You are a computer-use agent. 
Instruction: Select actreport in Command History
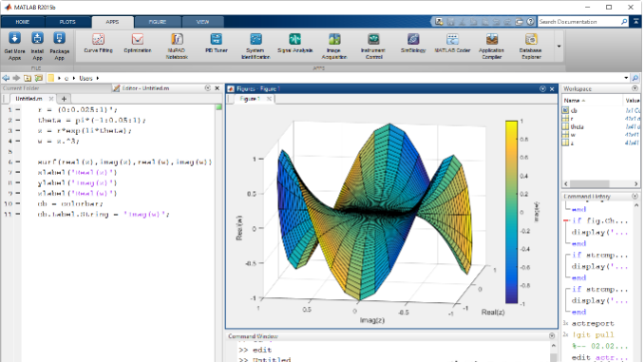[x=593, y=323]
